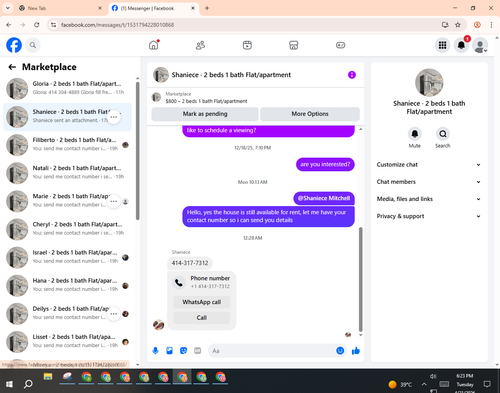Choose a sticker icon

pos(183,351)
